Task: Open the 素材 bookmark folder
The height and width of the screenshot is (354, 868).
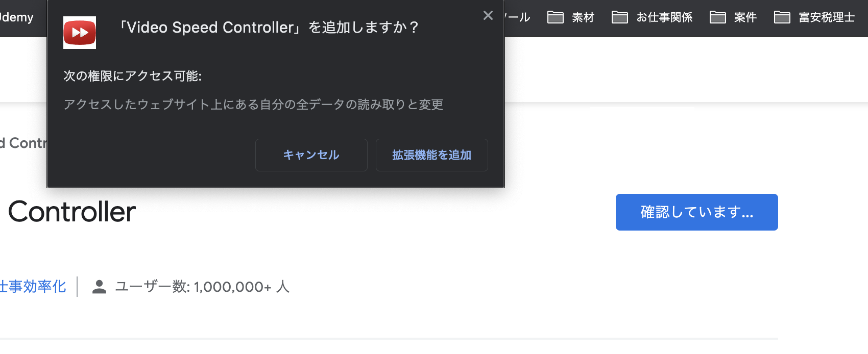Action: (571, 17)
